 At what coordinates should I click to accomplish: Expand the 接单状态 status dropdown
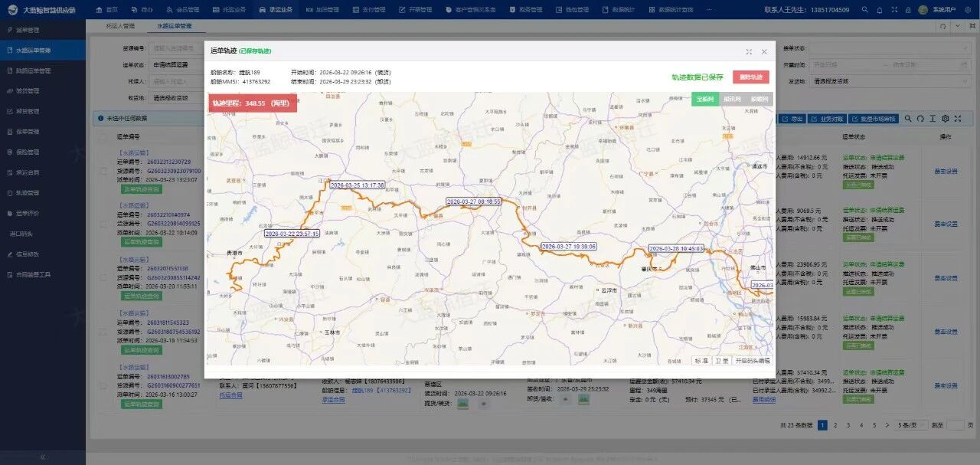click(880, 48)
